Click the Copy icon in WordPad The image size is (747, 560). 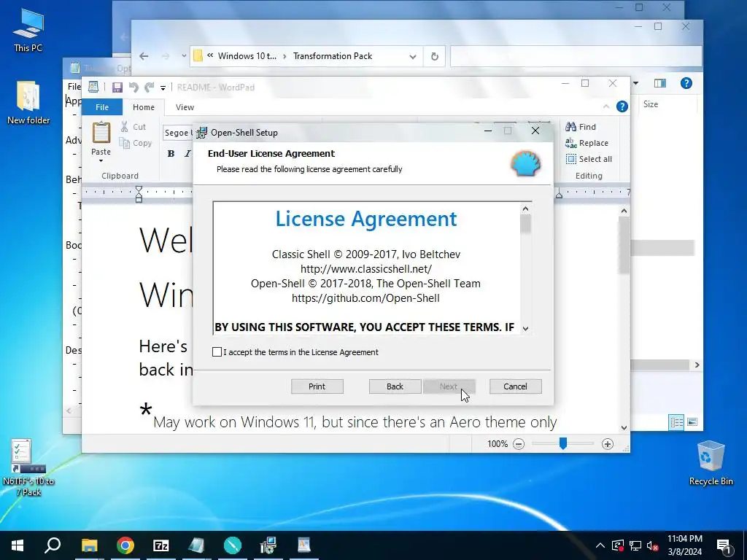[x=124, y=143]
